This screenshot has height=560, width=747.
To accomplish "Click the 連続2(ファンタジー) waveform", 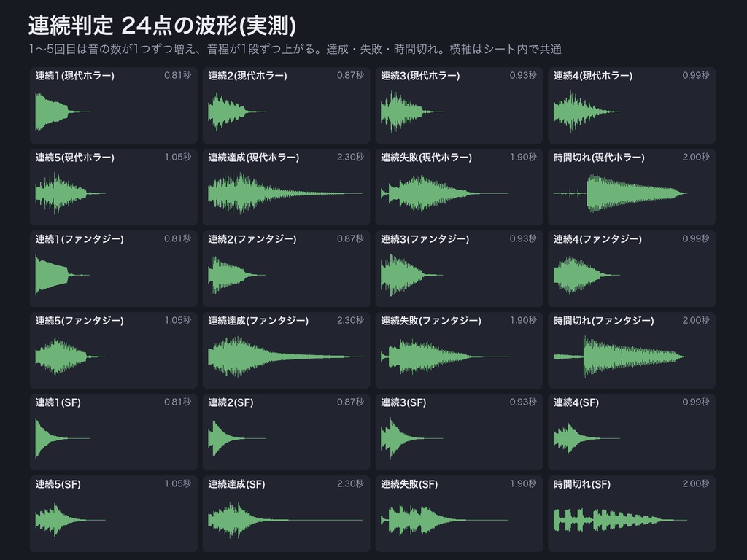I will 237,275.
